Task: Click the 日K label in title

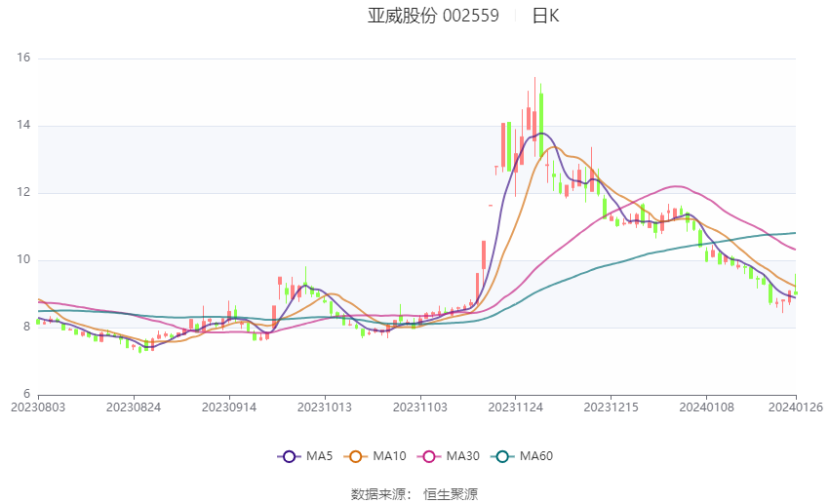Action: click(545, 16)
